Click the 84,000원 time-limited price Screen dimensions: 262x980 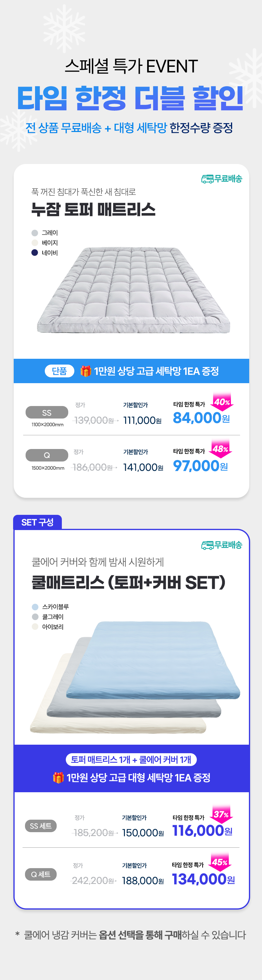tap(201, 418)
